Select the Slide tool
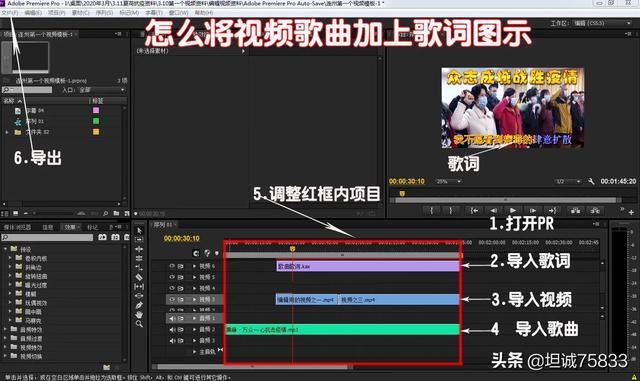Screen dimensions: 640x381 pos(139,296)
